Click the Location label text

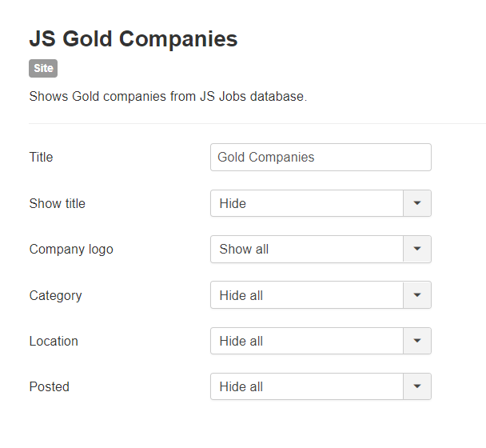tap(54, 341)
